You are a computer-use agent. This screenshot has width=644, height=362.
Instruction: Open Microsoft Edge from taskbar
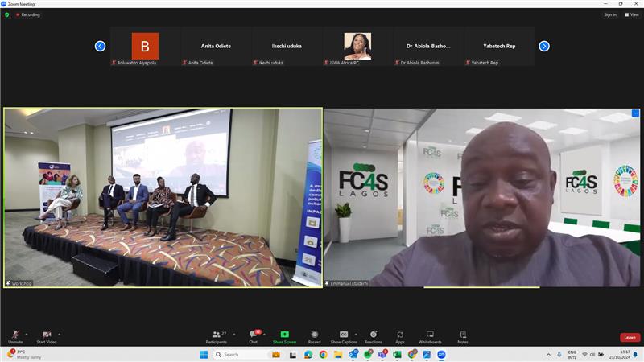(x=308, y=355)
